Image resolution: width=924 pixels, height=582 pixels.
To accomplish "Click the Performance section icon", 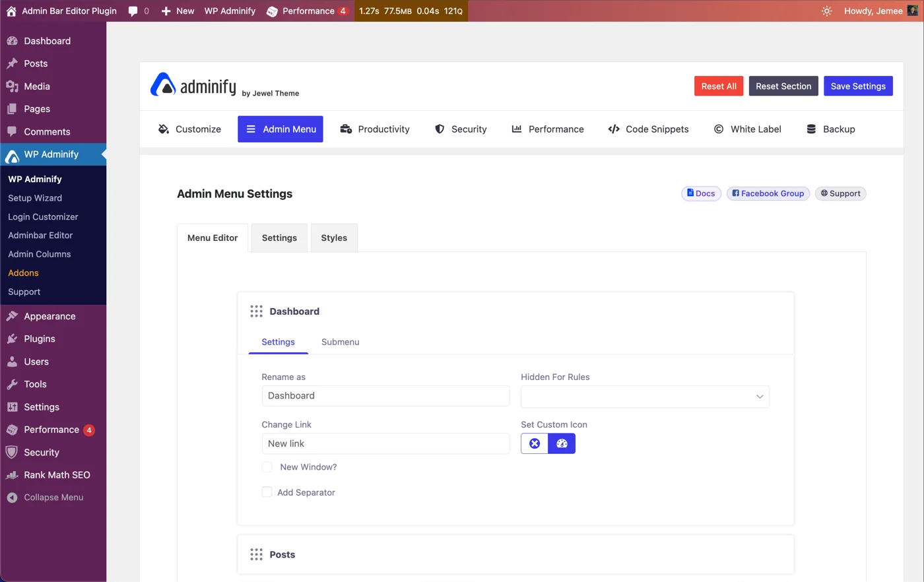I will [x=517, y=129].
